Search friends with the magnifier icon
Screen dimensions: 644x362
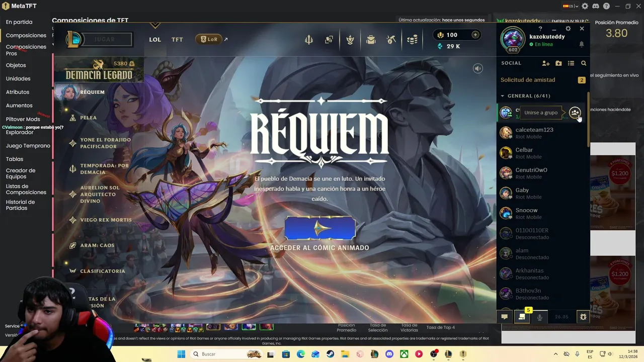coord(584,63)
